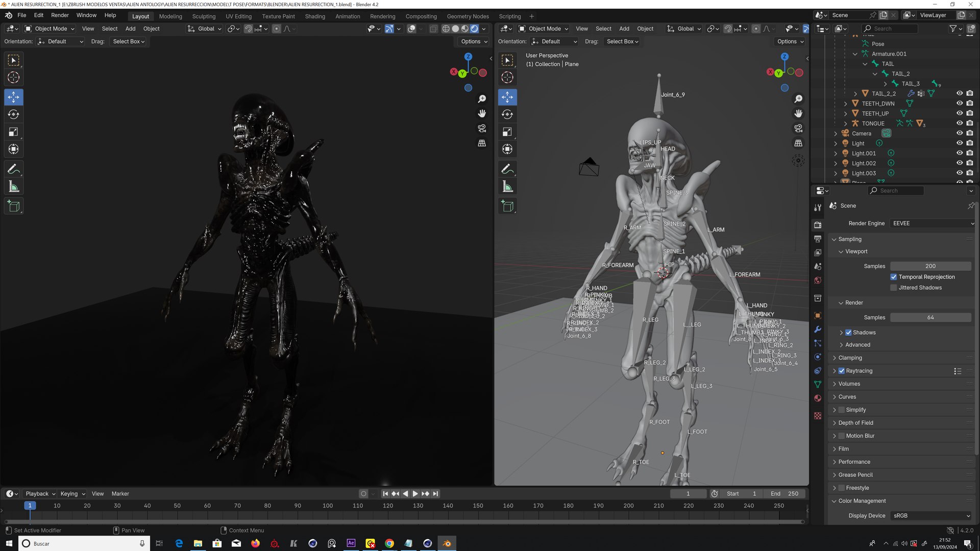The image size is (980, 551).
Task: Enable Jittered Shadows checkbox
Action: [894, 288]
